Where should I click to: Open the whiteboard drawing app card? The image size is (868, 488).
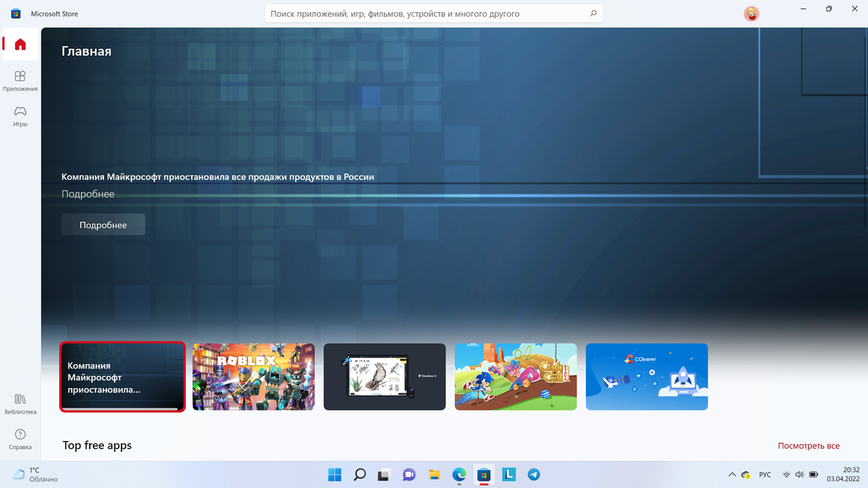(x=384, y=377)
